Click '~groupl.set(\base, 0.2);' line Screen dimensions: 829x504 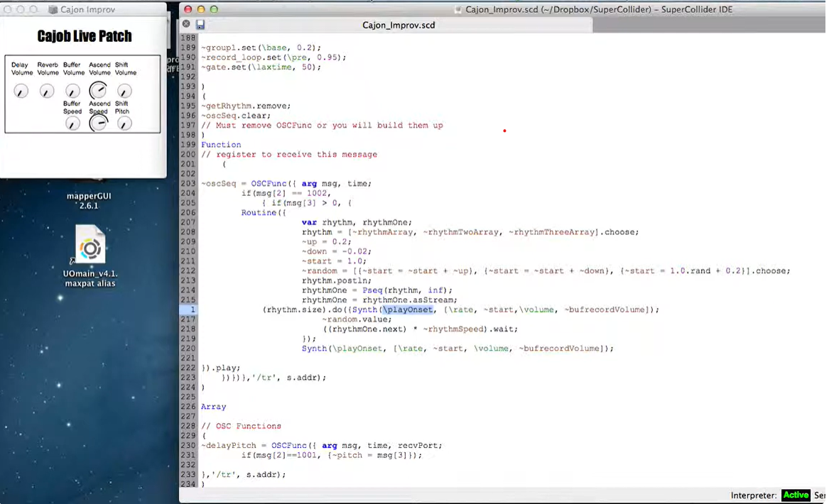pos(261,48)
